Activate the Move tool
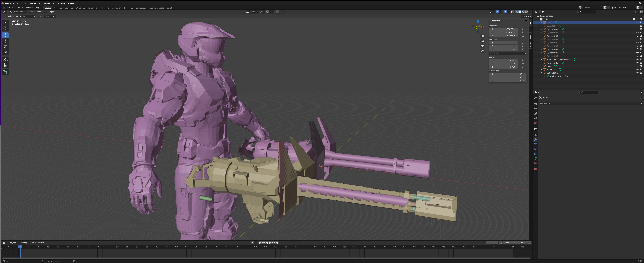The height and width of the screenshot is (263, 644). [5, 35]
